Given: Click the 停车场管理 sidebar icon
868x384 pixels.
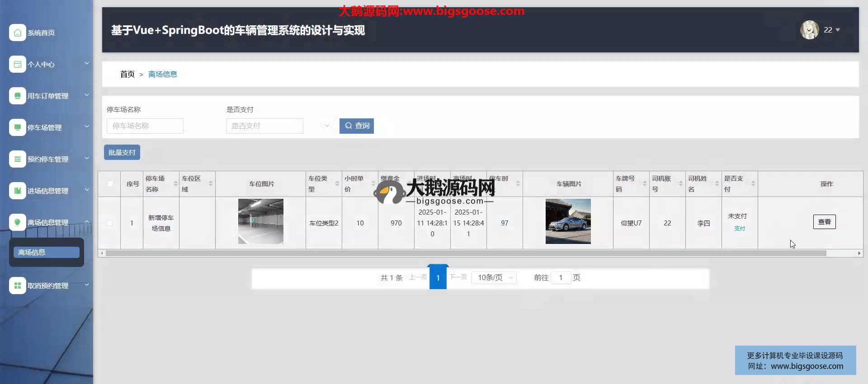Looking at the screenshot, I should 17,127.
